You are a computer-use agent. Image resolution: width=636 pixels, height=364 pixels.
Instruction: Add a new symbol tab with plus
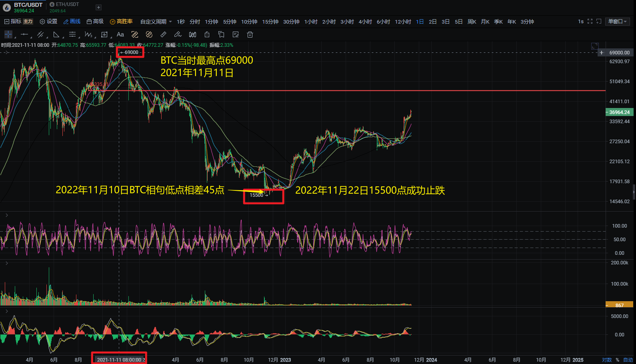coord(98,7)
